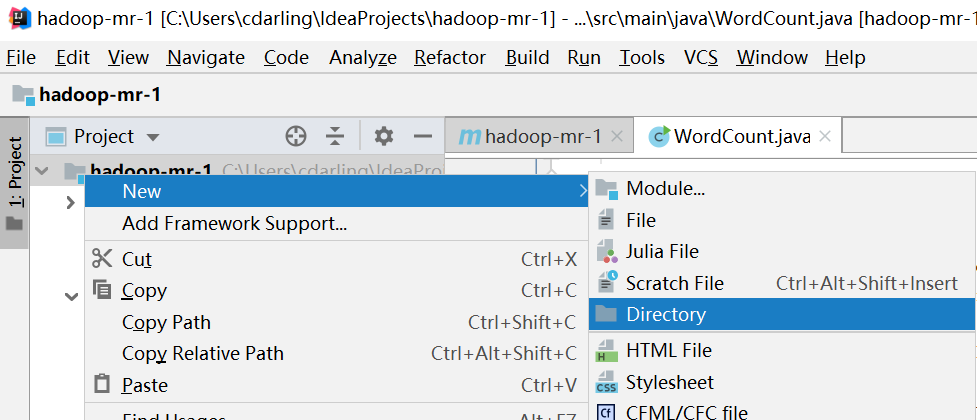This screenshot has width=977, height=420.
Task: Select Directory in New submenu
Action: pos(783,314)
